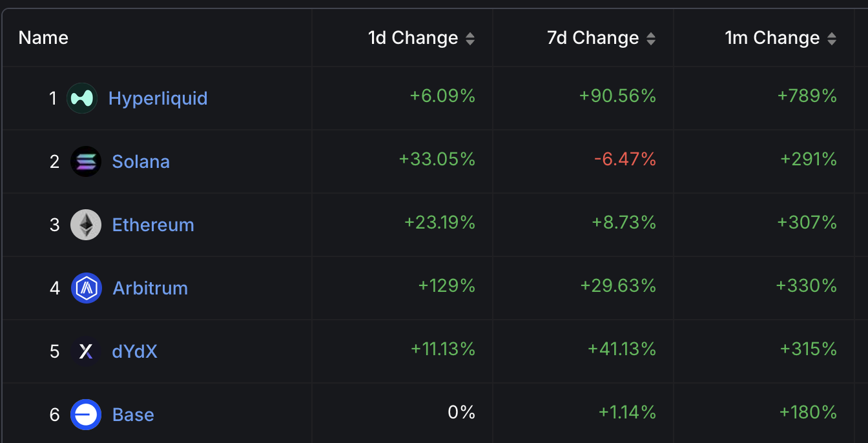Open the Solana link
This screenshot has width=868, height=443.
point(141,161)
